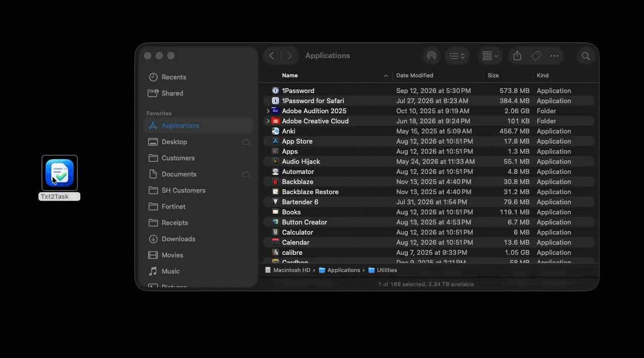644x358 pixels.
Task: Click the Applications window title
Action: pyautogui.click(x=328, y=56)
